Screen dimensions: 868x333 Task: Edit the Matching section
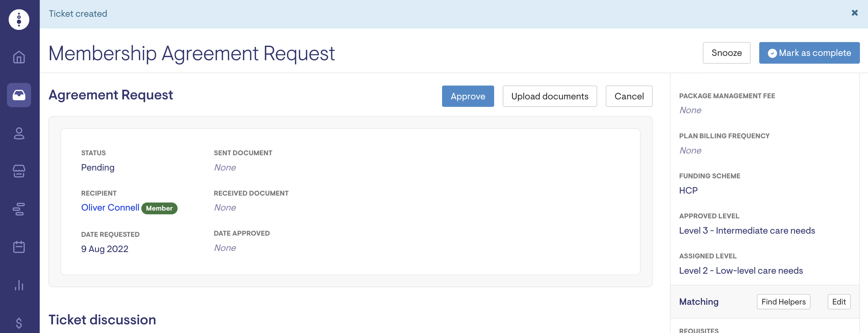pos(839,302)
